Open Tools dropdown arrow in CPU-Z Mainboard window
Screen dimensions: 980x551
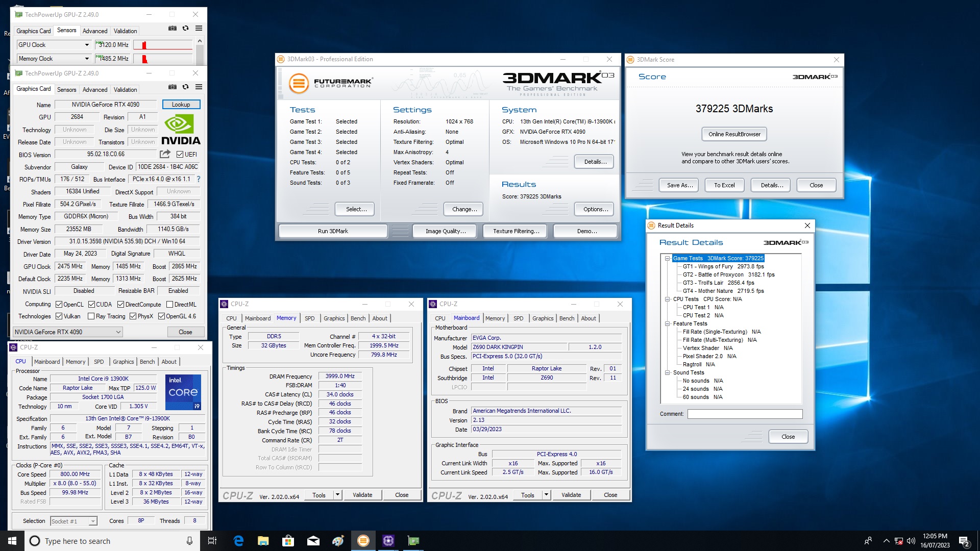click(x=546, y=494)
